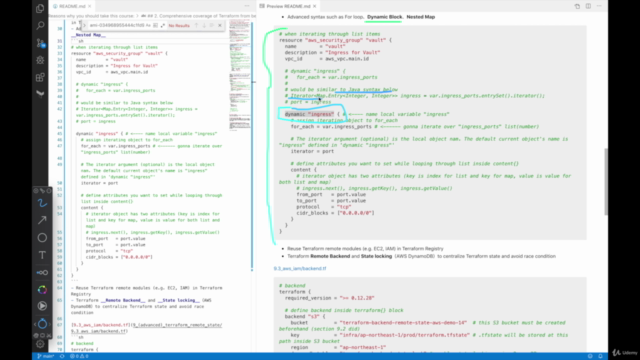Click the left chevron beside the timer icon
The height and width of the screenshot is (360, 640).
(x=35, y=324)
